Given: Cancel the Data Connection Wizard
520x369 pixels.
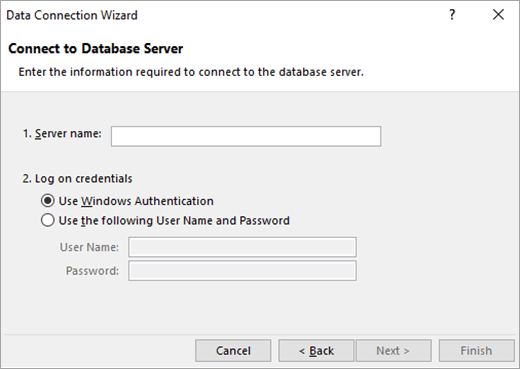Looking at the screenshot, I should 233,351.
